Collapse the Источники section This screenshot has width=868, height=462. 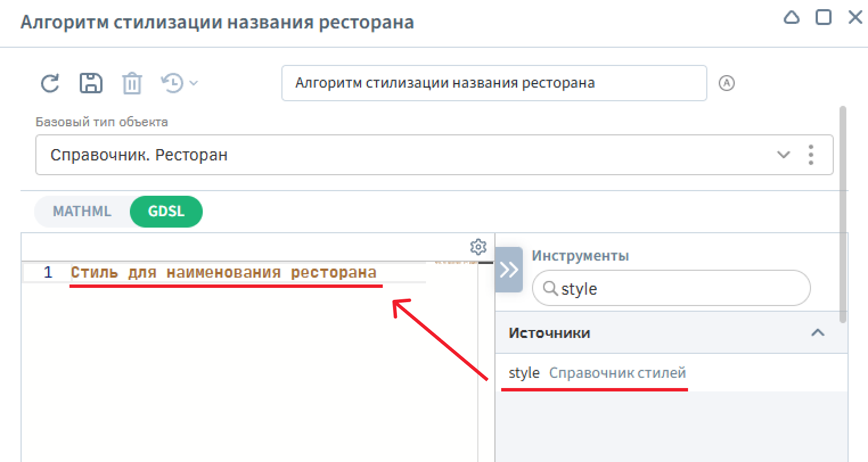coord(817,333)
